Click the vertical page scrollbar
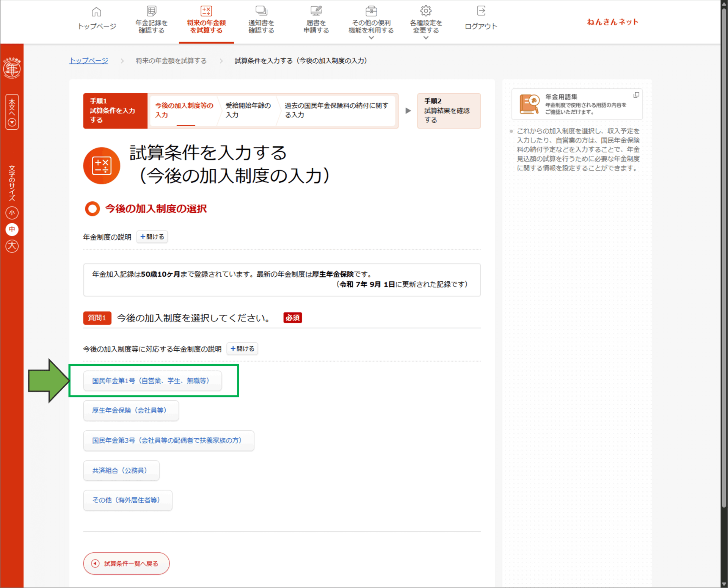Screen dimensions: 728x588 724,265
